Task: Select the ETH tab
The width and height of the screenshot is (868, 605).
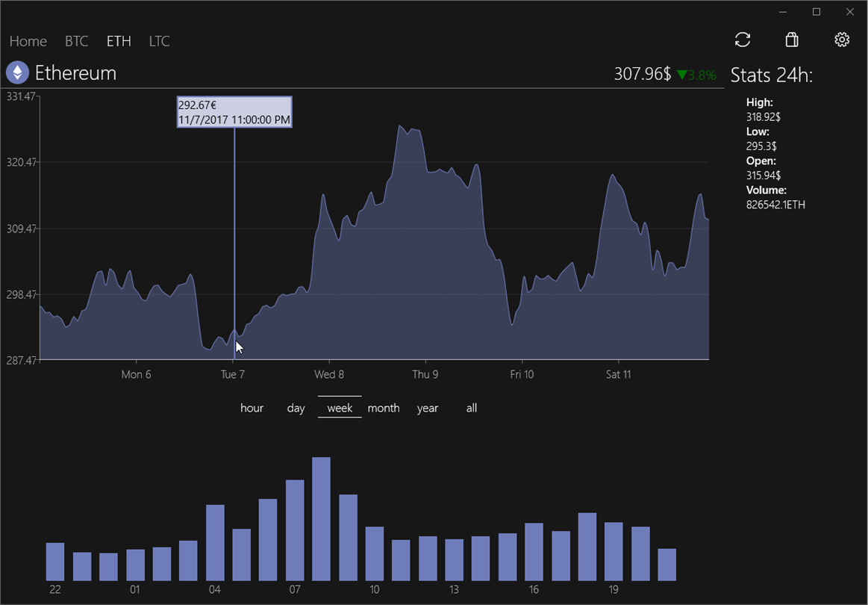Action: (119, 41)
